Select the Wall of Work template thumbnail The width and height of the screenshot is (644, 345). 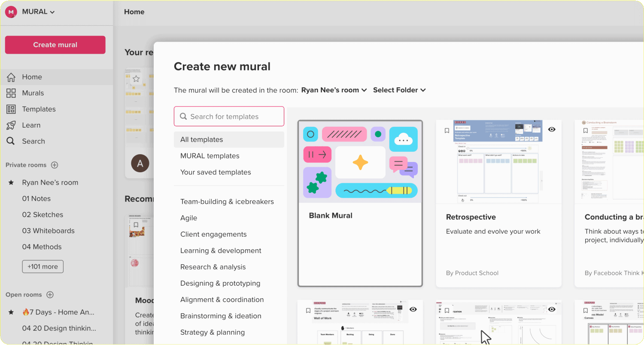tap(360, 322)
